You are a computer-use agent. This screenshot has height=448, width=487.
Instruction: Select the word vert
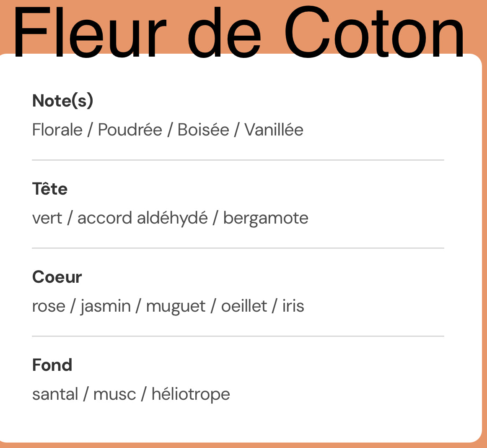(x=47, y=218)
